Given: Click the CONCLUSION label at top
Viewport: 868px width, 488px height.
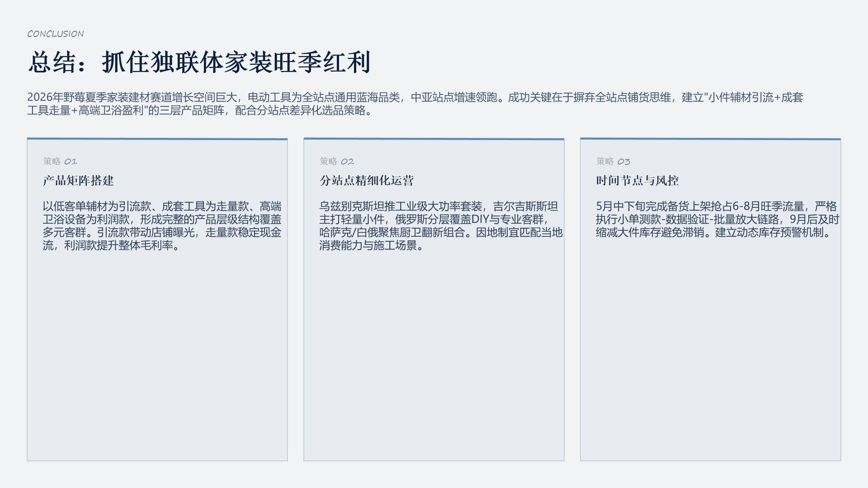Looking at the screenshot, I should tap(55, 34).
